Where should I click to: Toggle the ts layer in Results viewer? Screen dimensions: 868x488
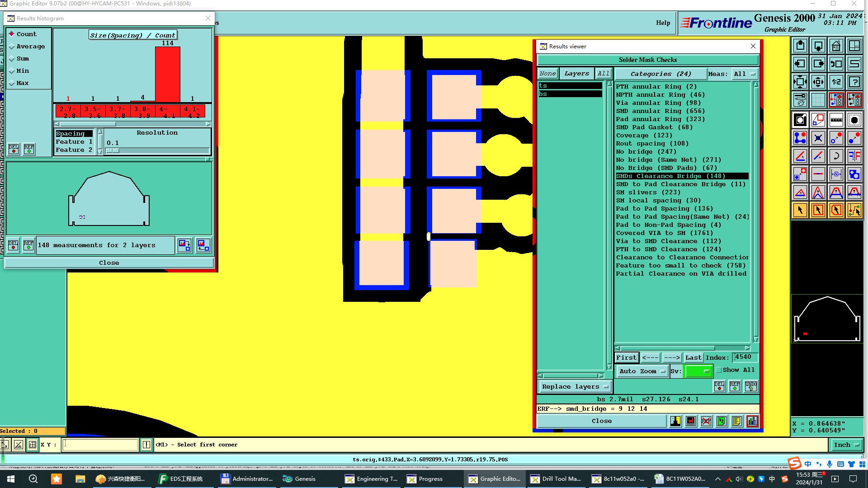pyautogui.click(x=570, y=85)
